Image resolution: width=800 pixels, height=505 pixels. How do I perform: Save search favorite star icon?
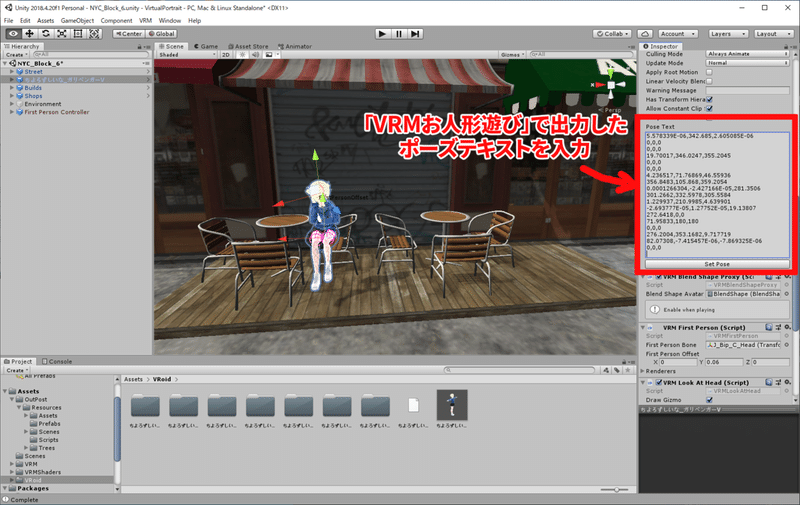pyautogui.click(x=628, y=370)
